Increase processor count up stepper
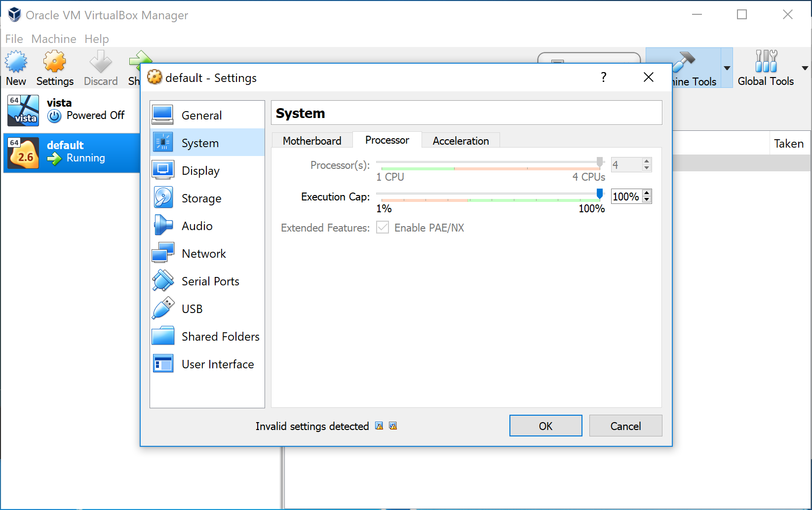 pos(647,161)
